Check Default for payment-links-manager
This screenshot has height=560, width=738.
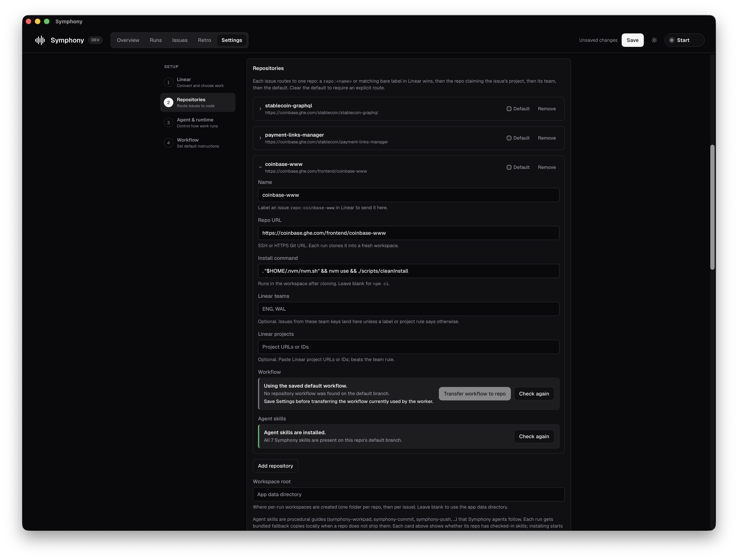pyautogui.click(x=509, y=138)
